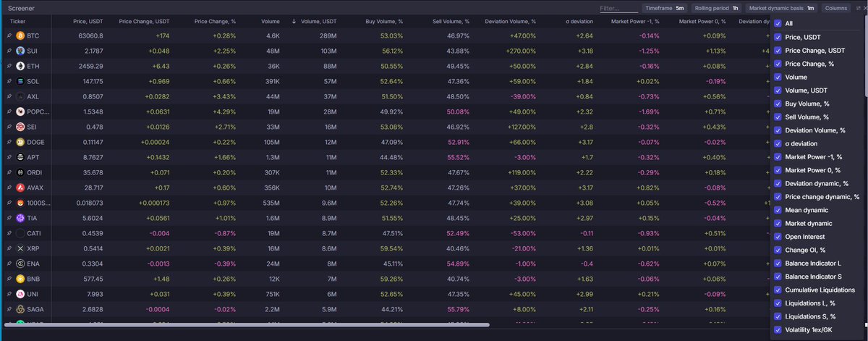Pin the SUI ticker row

coord(9,51)
